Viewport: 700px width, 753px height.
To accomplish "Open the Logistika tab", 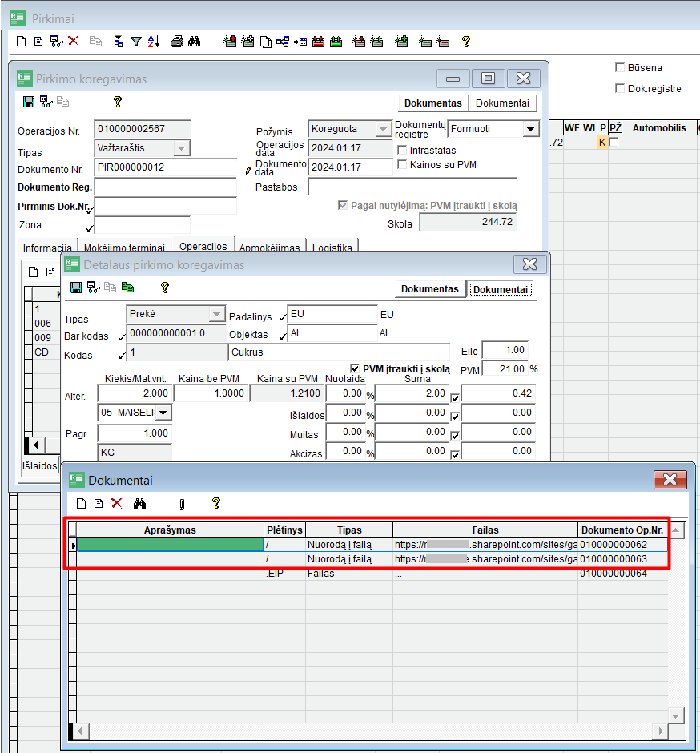I will 333,248.
